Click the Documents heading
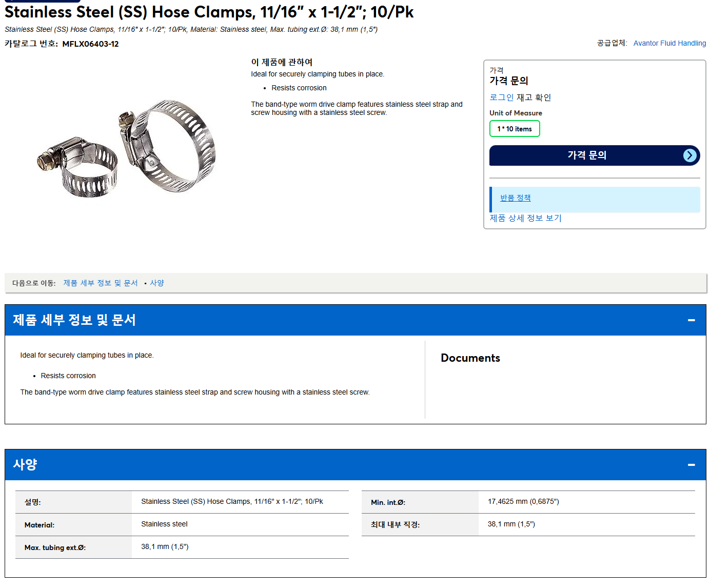Viewport: 710px width, 588px height. tap(470, 358)
